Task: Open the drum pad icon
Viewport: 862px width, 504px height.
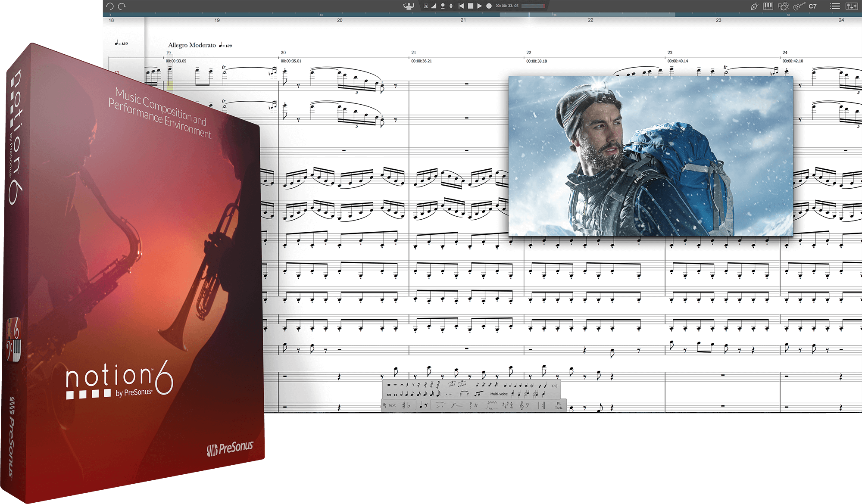Action: [783, 6]
